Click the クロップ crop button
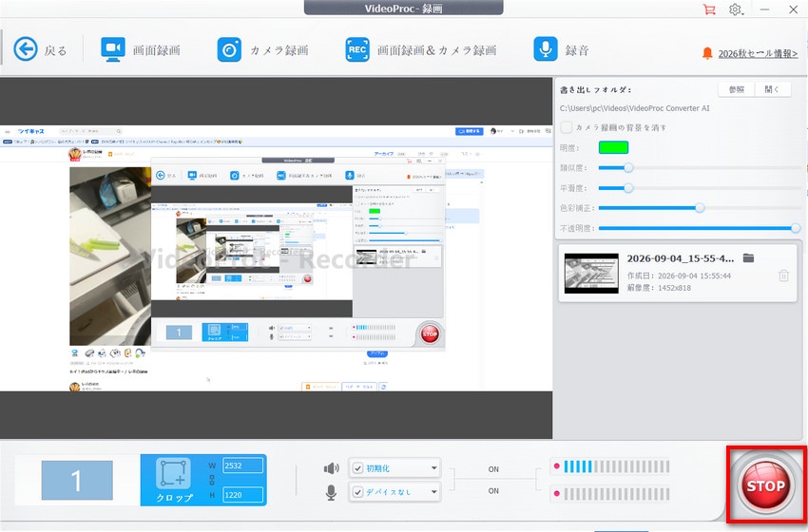Screen dimensions: 808x532 174,480
